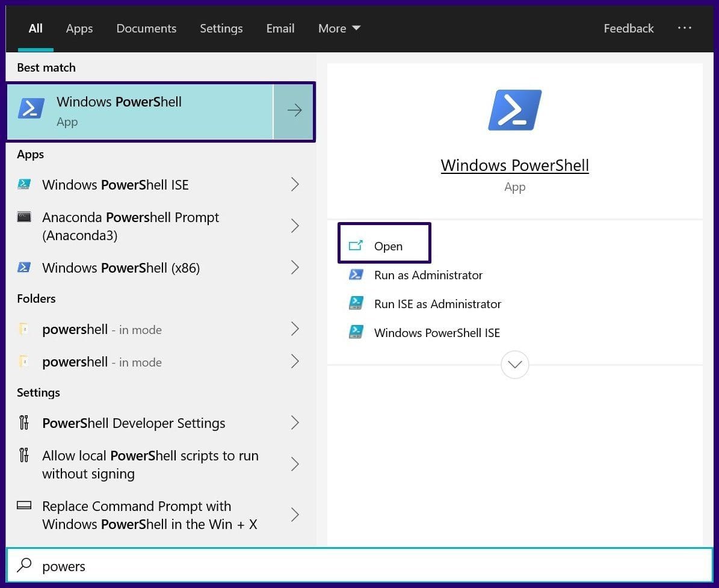Click the Anaconda Powershell Prompt icon
The height and width of the screenshot is (588, 719).
24,217
